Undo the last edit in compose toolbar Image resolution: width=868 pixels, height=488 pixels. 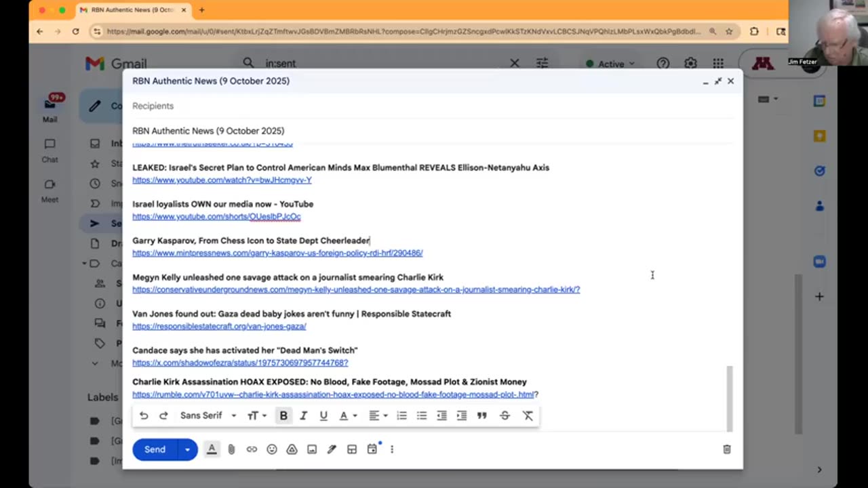144,415
